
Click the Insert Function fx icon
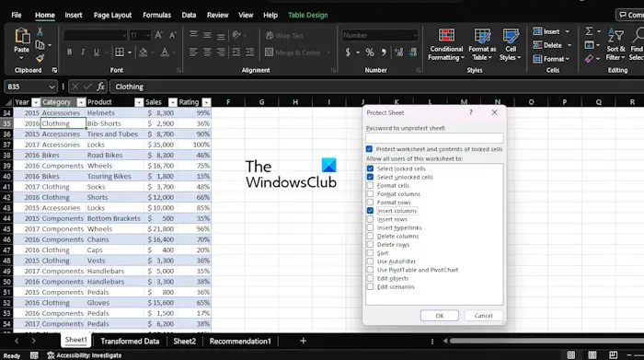click(100, 87)
